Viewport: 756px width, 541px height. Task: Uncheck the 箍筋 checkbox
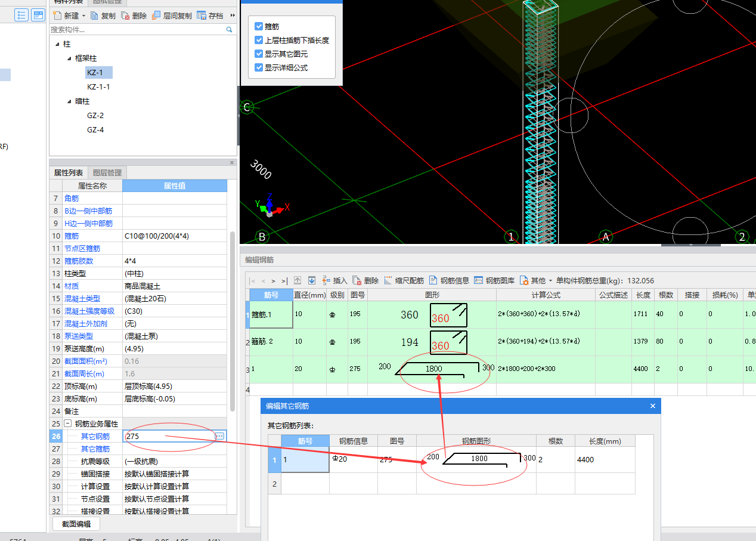click(x=259, y=26)
